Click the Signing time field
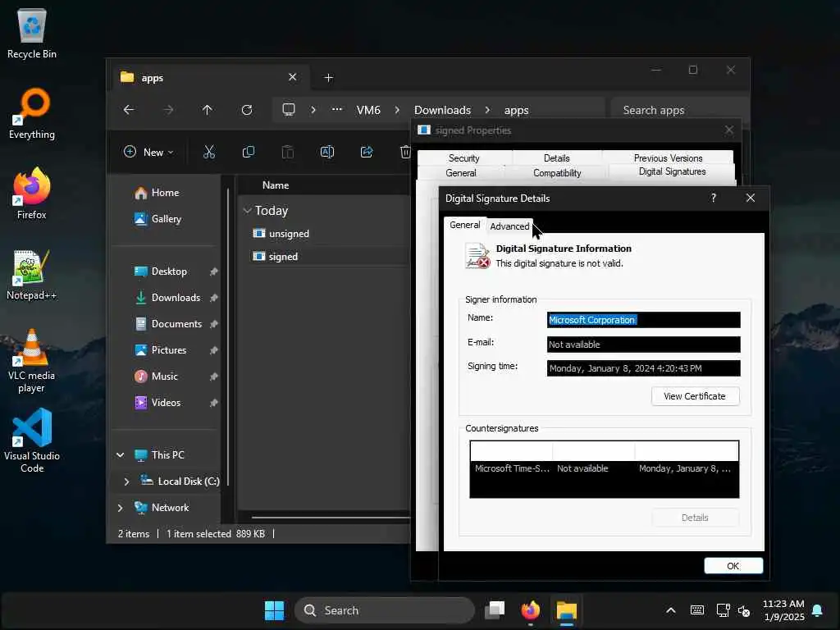Viewport: 840px width, 630px height. 643,368
